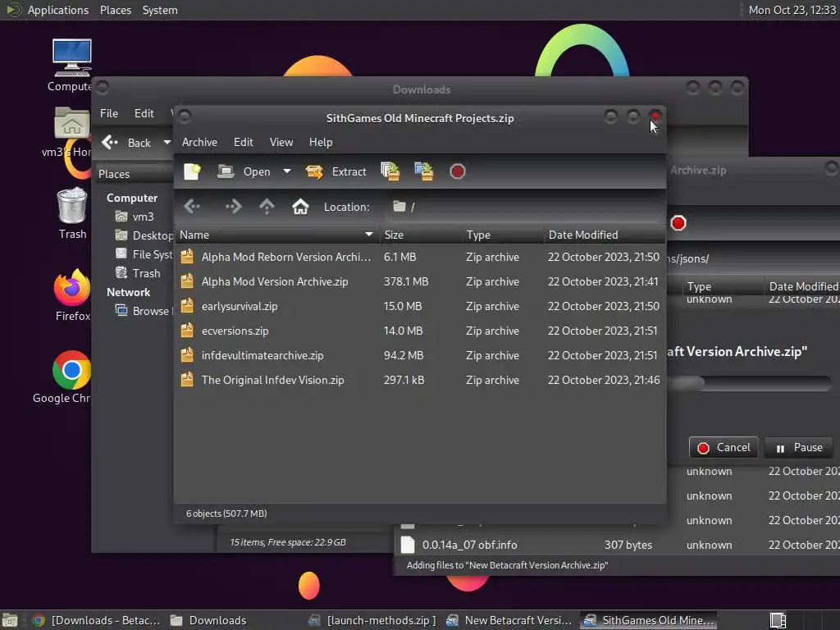840x630 pixels.
Task: Click red stop icon in Archive.zip window
Action: pyautogui.click(x=678, y=223)
